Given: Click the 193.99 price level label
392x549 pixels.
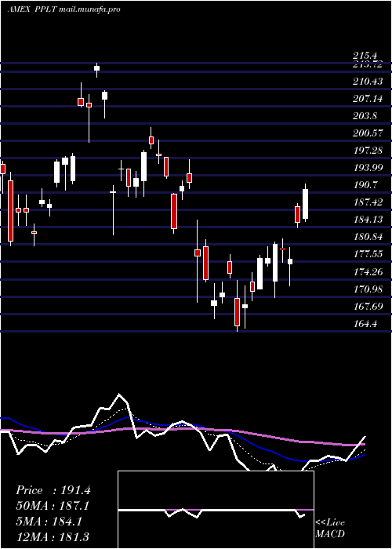Looking at the screenshot, I should coord(368,168).
